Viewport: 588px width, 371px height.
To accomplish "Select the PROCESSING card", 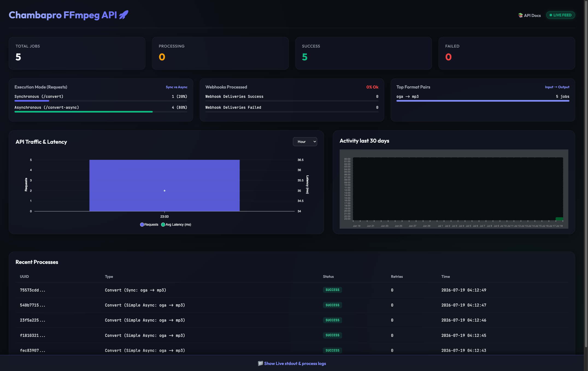I will (220, 53).
